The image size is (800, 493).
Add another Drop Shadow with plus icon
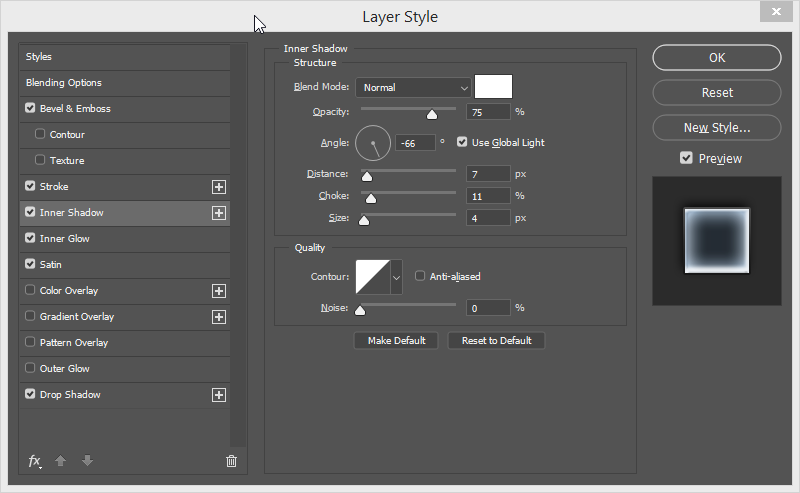219,395
